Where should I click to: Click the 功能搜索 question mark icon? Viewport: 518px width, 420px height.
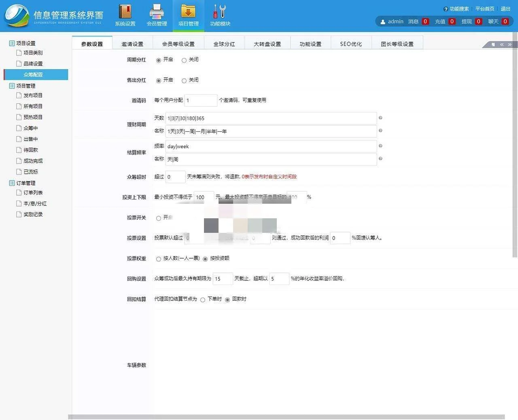tap(446, 9)
